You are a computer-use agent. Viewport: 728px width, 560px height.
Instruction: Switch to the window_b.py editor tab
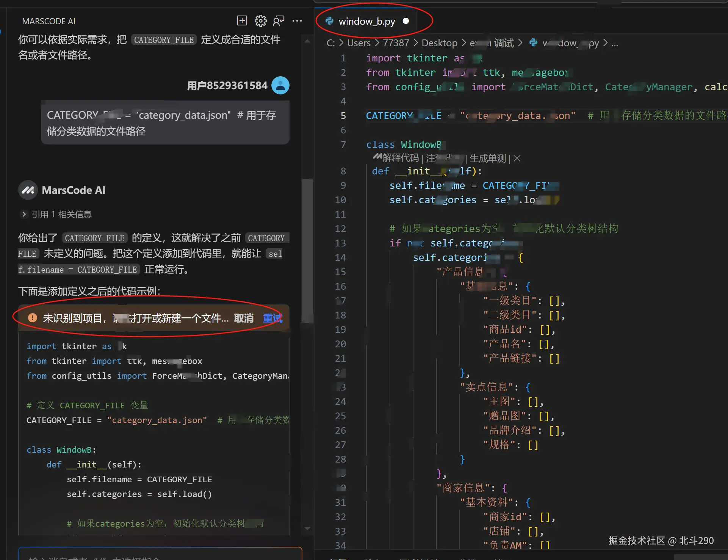coord(366,21)
